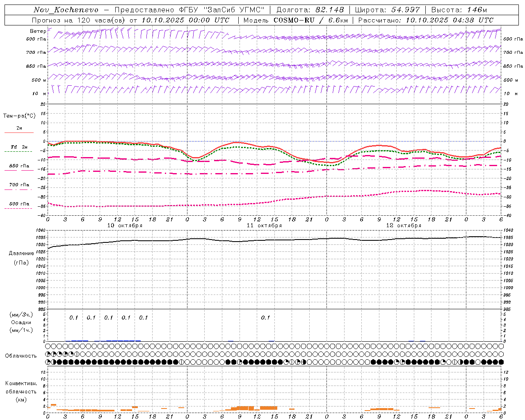Click the '(км)' unit under convective cloud label
The height and width of the screenshot is (420, 525).
(x=21, y=399)
